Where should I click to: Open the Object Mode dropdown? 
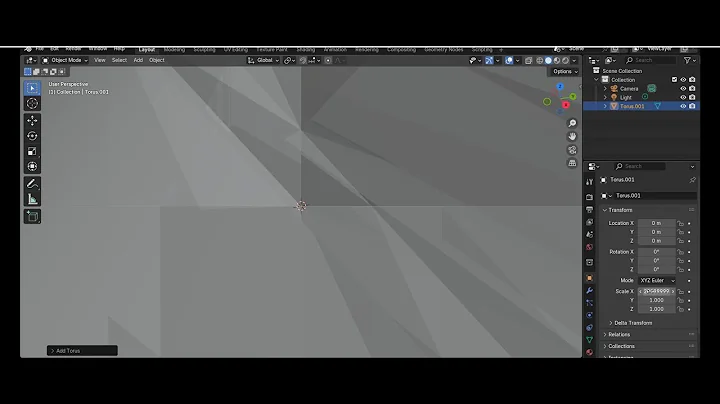[65, 60]
